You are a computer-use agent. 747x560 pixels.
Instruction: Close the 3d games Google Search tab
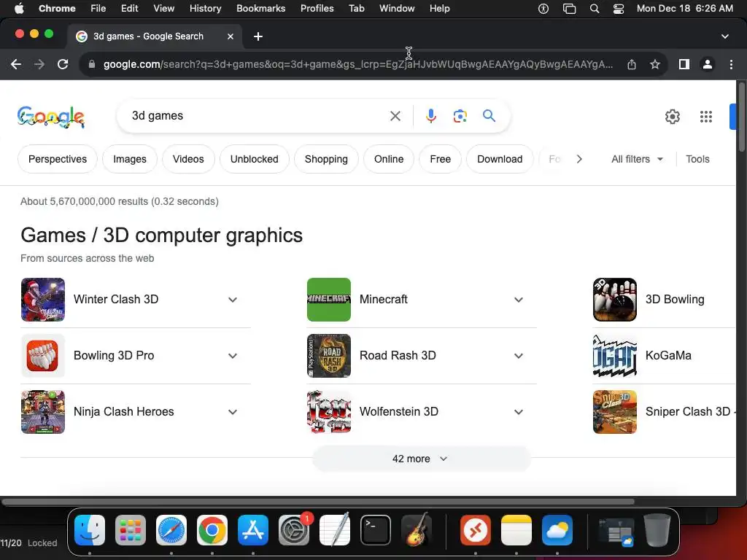click(x=231, y=36)
